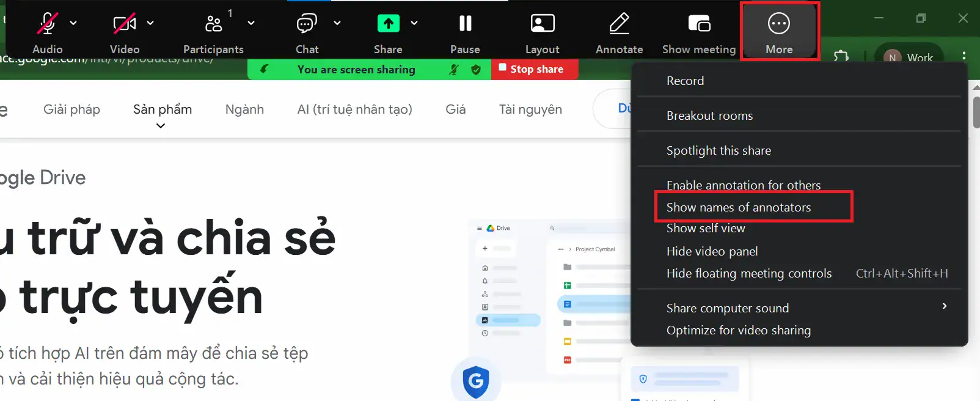Expand the Video options arrow
Image resolution: width=980 pixels, height=401 pixels.
[x=150, y=23]
